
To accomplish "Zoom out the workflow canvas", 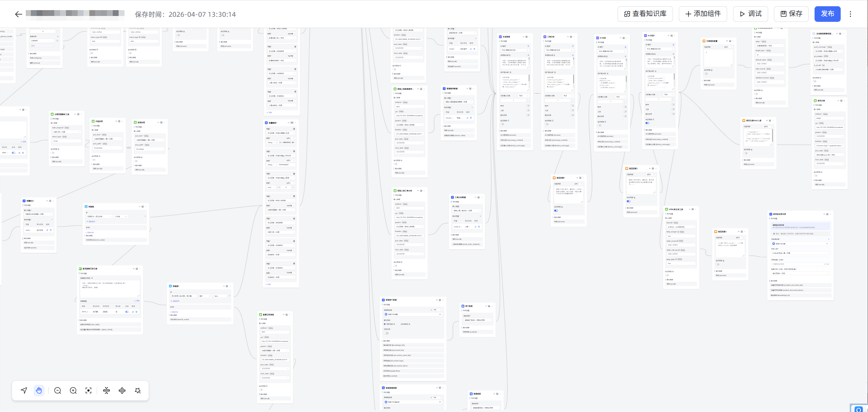I will point(58,391).
